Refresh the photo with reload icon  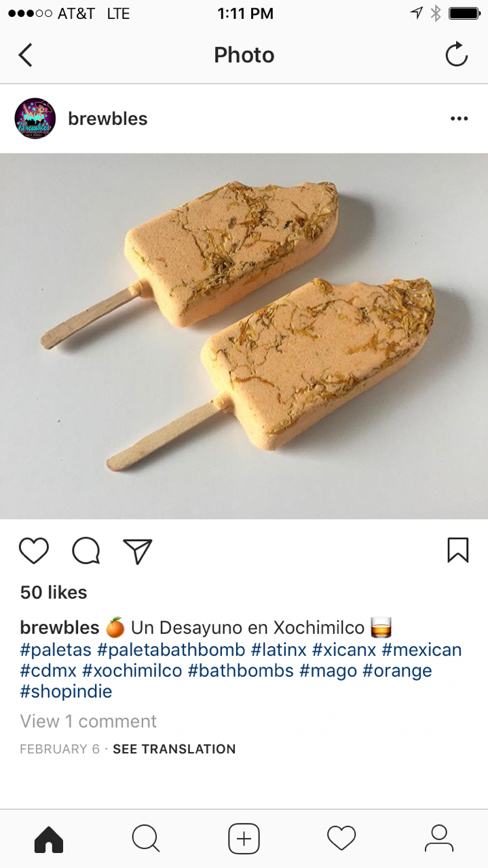[x=457, y=54]
